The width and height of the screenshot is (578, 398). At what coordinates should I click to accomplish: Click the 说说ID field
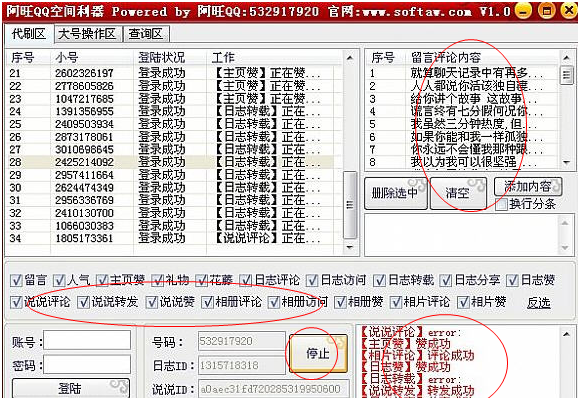274,389
